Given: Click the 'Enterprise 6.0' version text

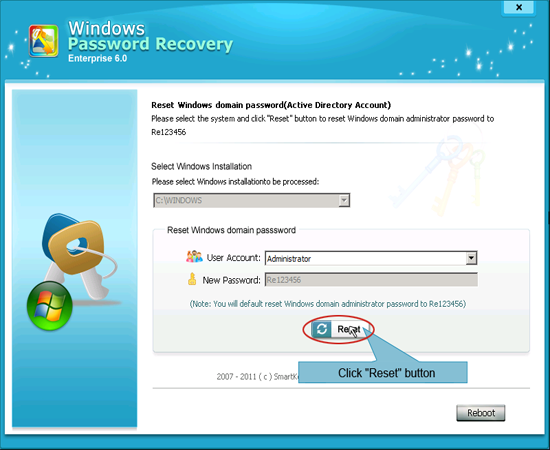Looking at the screenshot, I should pos(98,58).
